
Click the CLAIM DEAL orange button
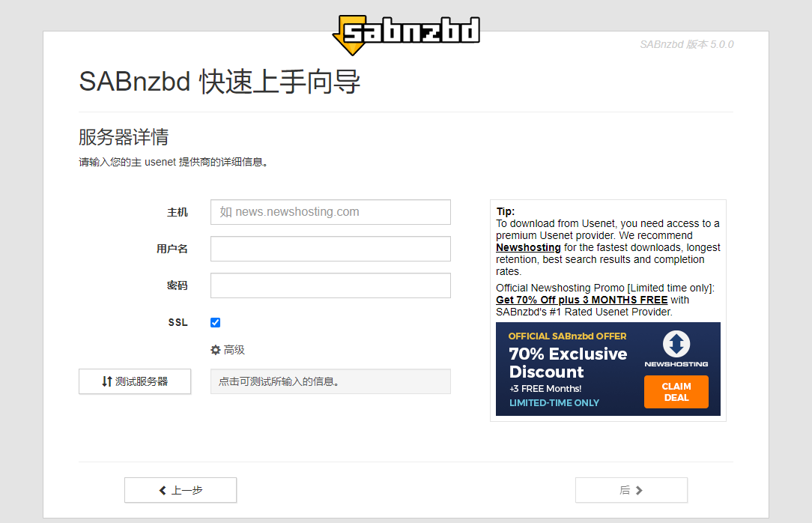click(x=676, y=392)
